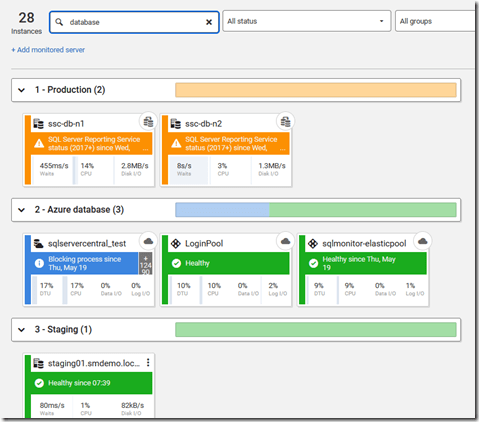Collapse the 2 - Azure database group

22,210
